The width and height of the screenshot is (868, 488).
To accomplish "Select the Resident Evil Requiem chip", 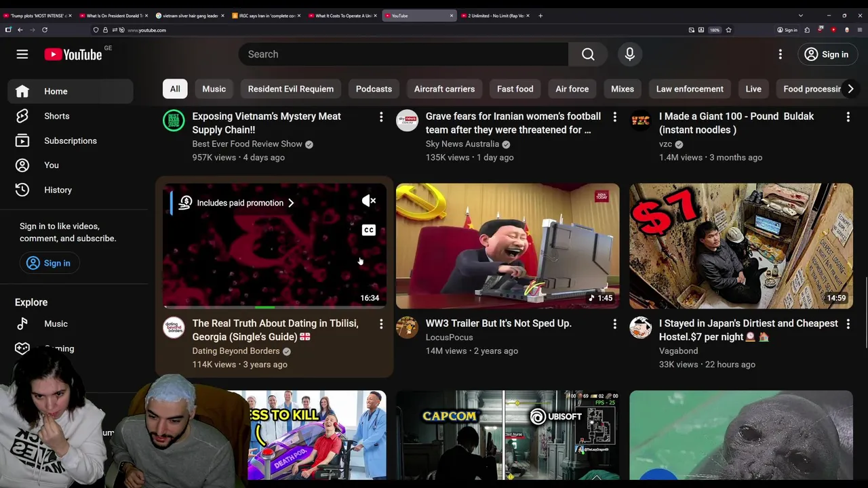I will (291, 89).
